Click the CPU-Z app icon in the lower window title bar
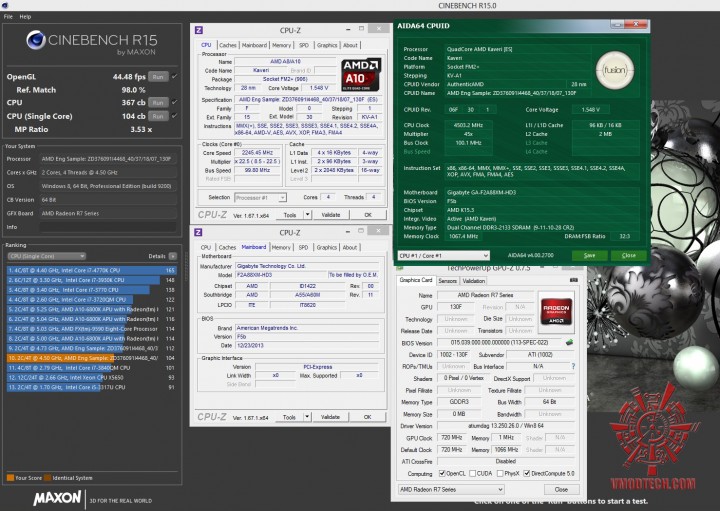The image size is (720, 511). 198,232
